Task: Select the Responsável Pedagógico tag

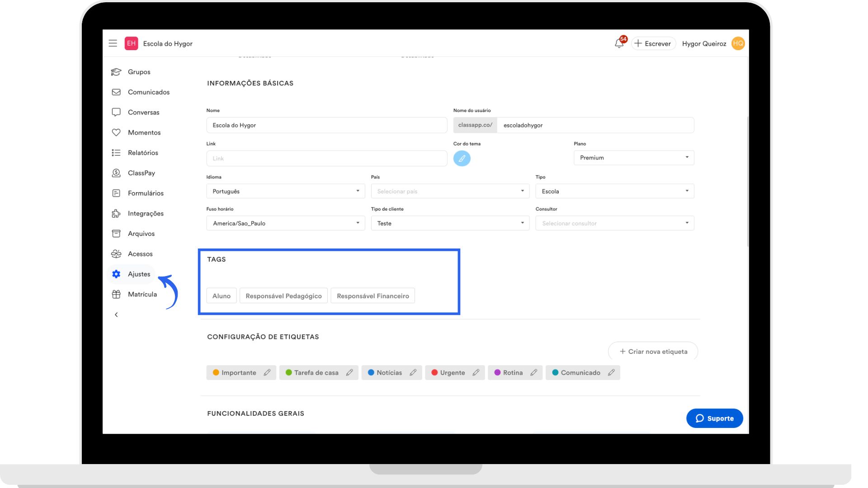Action: (283, 296)
